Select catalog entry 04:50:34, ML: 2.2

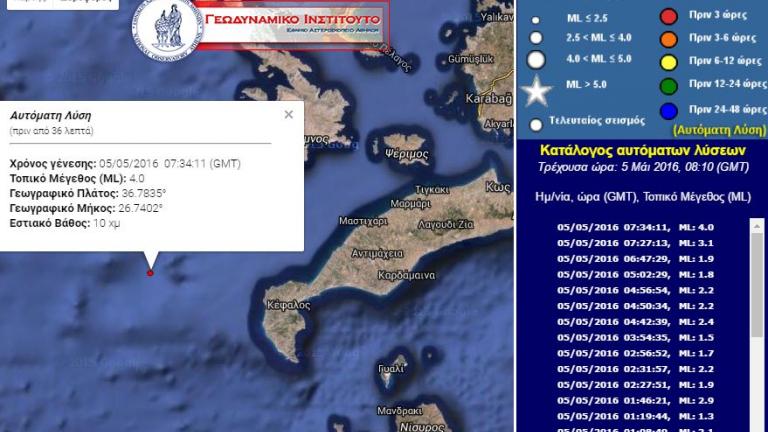click(x=635, y=306)
